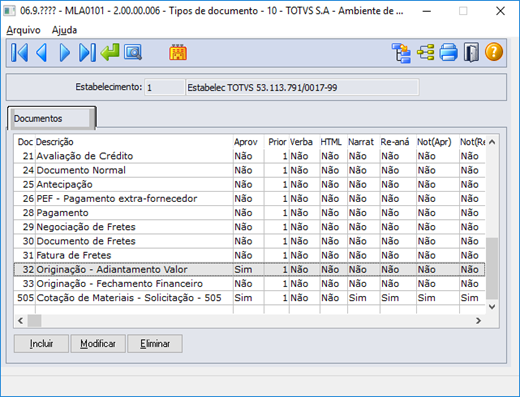
Task: Select row Originação - Adiantamento Valor
Action: pos(249,269)
